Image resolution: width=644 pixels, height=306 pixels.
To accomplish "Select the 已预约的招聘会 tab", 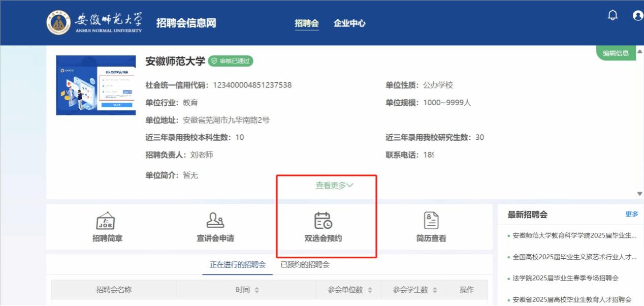I will click(x=305, y=265).
